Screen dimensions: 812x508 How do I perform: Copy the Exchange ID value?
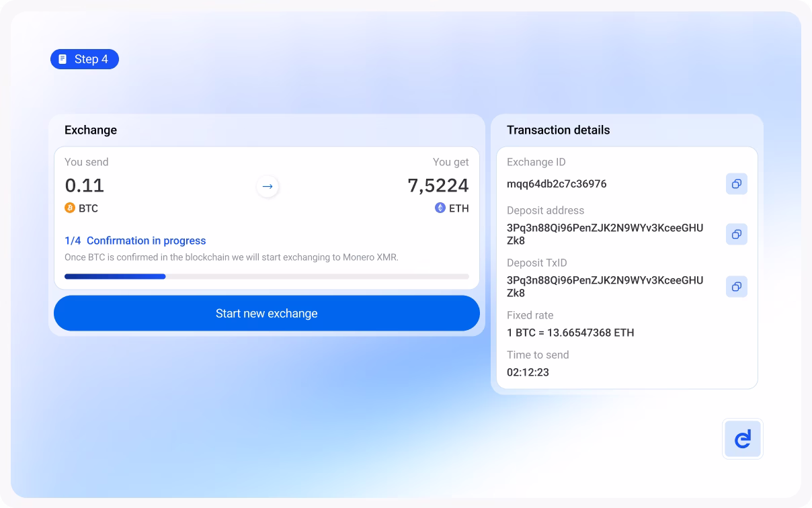737,184
